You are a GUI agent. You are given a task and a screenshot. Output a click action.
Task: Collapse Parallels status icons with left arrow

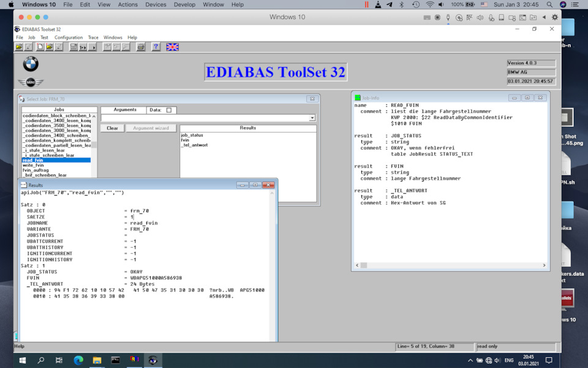[x=544, y=17]
